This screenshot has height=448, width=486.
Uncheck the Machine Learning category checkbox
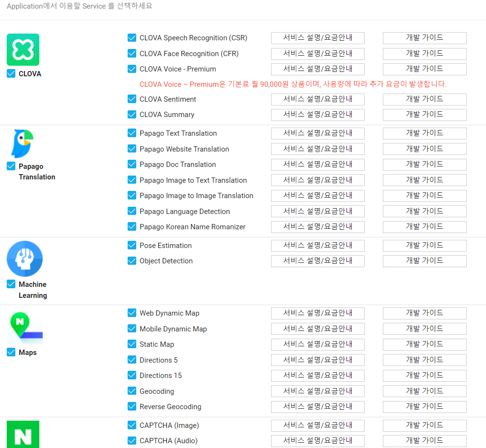tap(11, 284)
